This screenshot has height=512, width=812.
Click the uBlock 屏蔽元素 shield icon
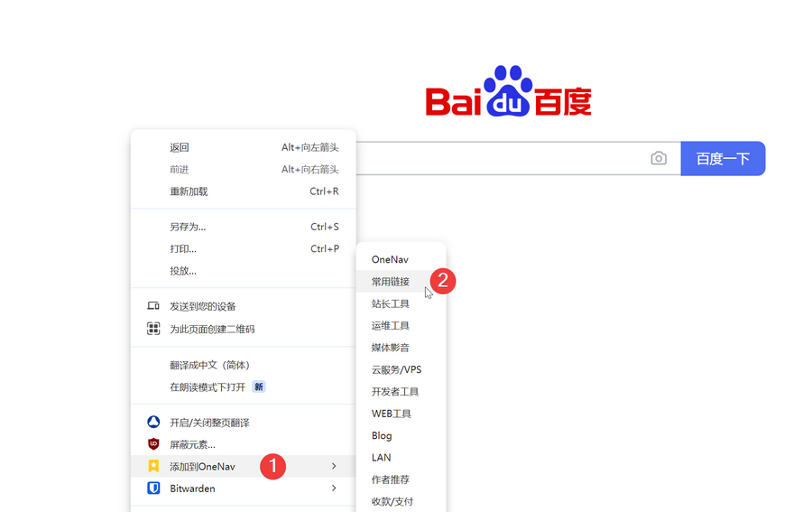(x=153, y=444)
